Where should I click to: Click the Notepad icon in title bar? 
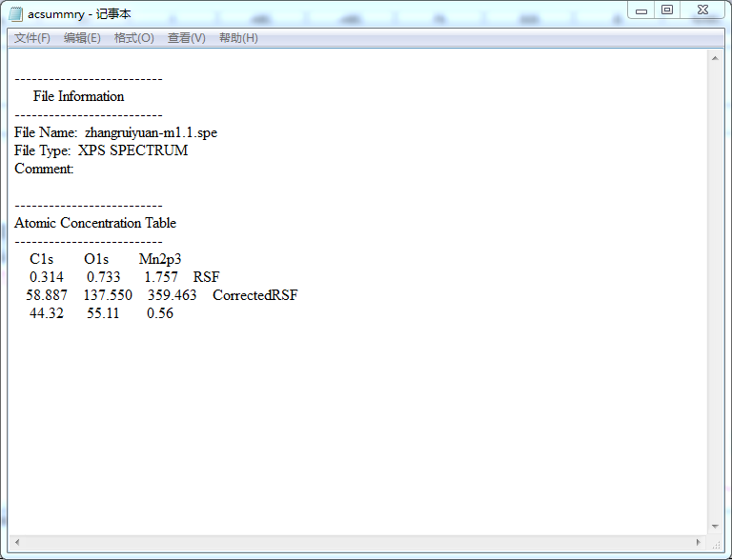(x=16, y=14)
